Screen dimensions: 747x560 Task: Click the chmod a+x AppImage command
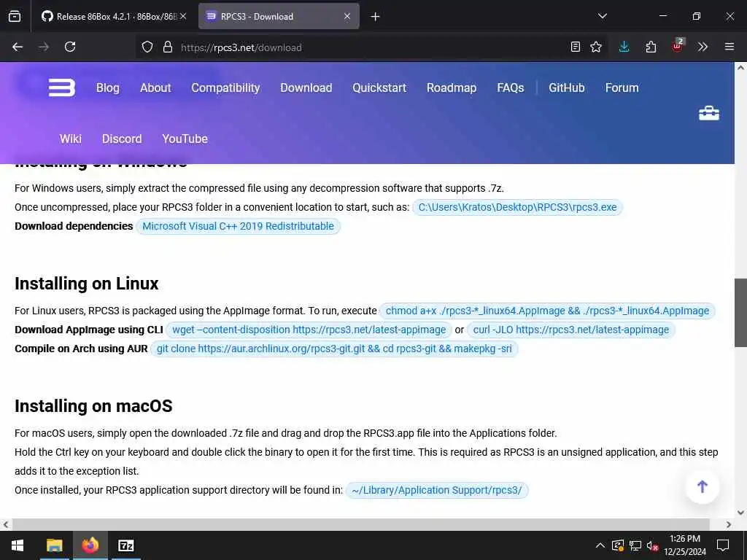coord(547,311)
